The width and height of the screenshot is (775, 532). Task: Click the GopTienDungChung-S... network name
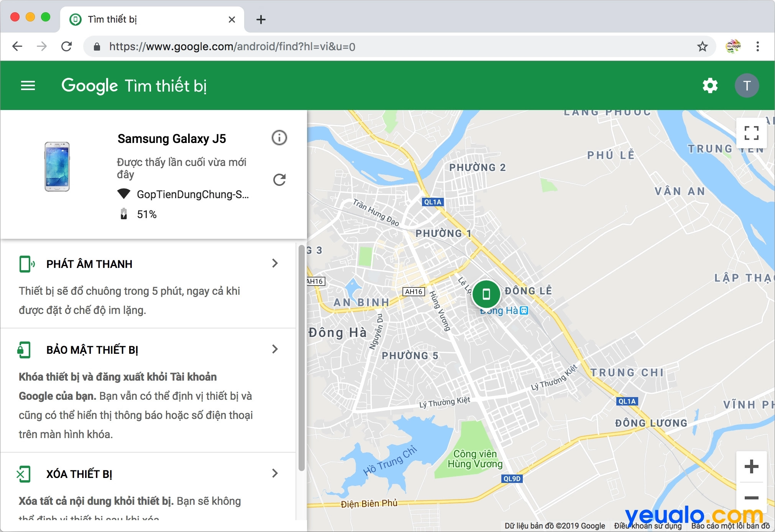[x=193, y=194]
